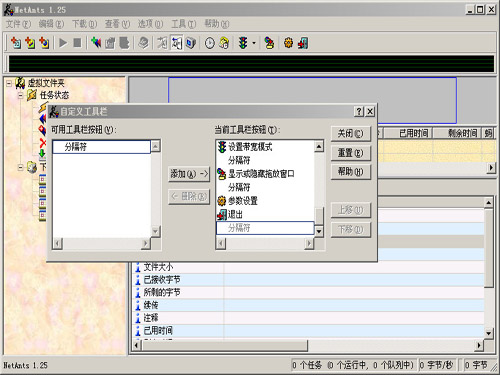Viewport: 500px width, 375px height.
Task: Open the 选项(O) menu
Action: click(x=150, y=24)
